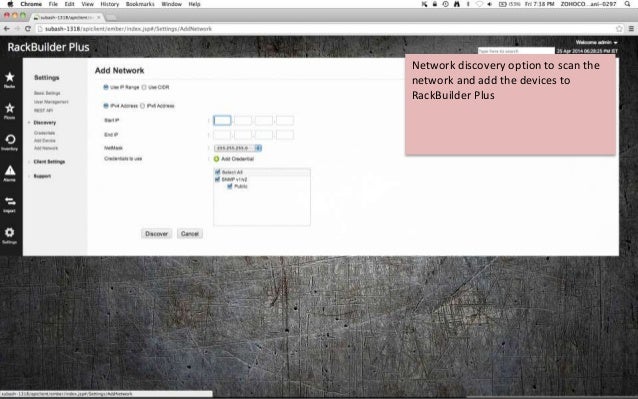Reload the page with browser refresh icon
This screenshot has width=638, height=399.
(28, 29)
